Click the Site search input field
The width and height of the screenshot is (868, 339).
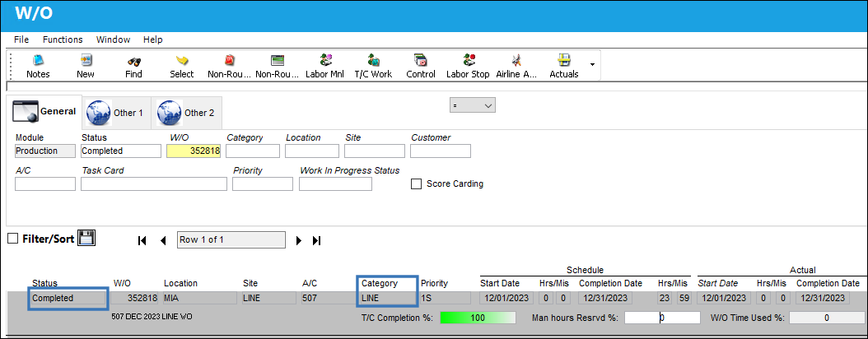coord(375,151)
